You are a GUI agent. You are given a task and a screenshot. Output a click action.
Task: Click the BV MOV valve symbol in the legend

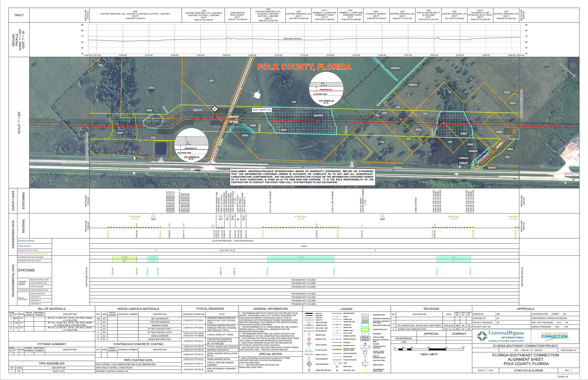tap(309, 355)
